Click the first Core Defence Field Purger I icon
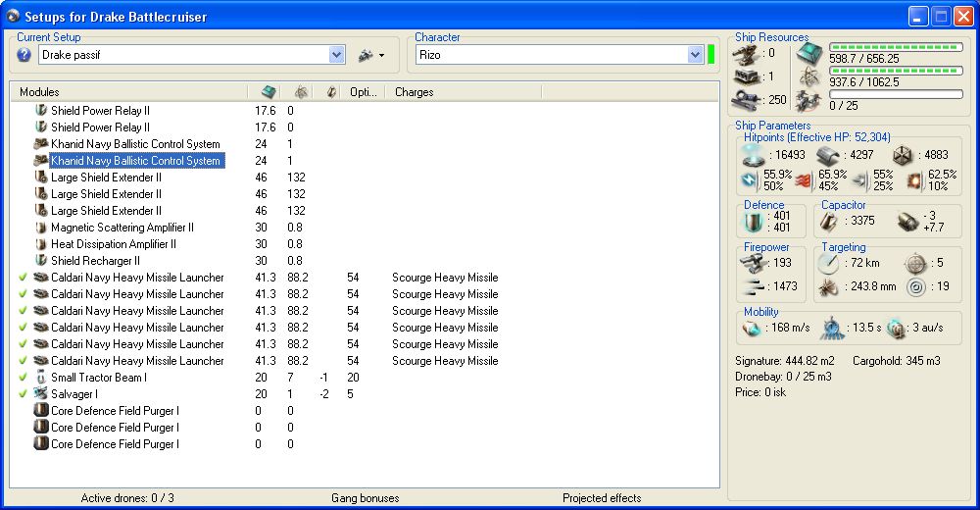 click(x=40, y=411)
